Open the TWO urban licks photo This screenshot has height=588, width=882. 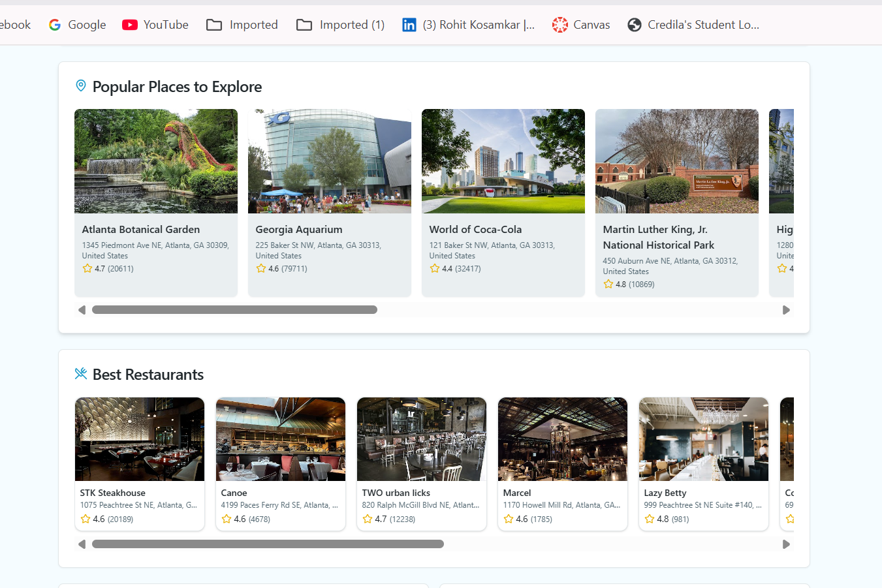[x=422, y=439]
